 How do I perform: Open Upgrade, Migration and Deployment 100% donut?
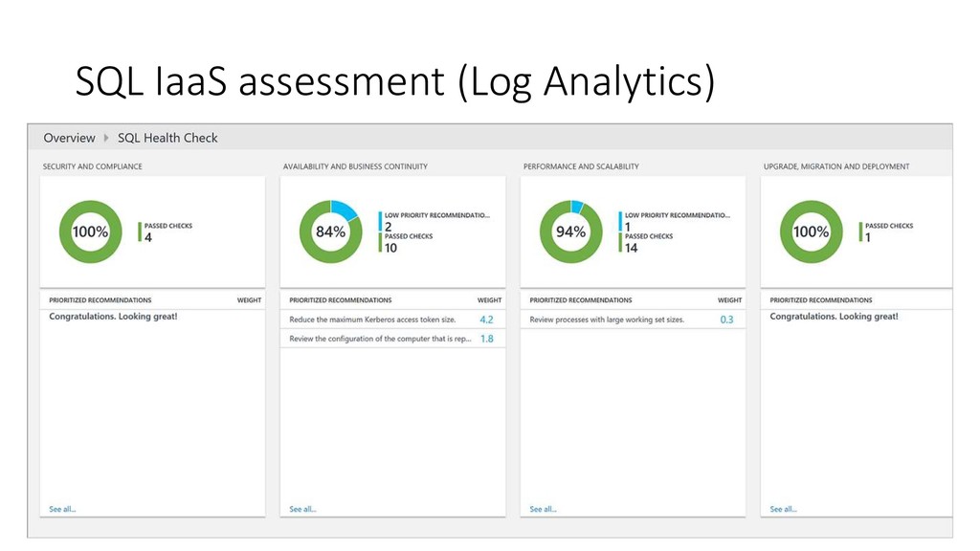tap(811, 231)
